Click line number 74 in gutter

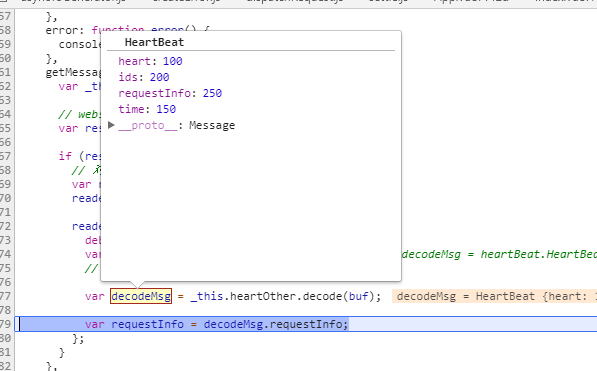[x=5, y=254]
